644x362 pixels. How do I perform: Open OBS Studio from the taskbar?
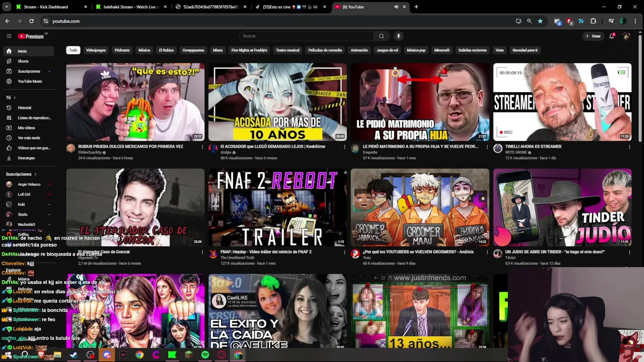(90, 355)
